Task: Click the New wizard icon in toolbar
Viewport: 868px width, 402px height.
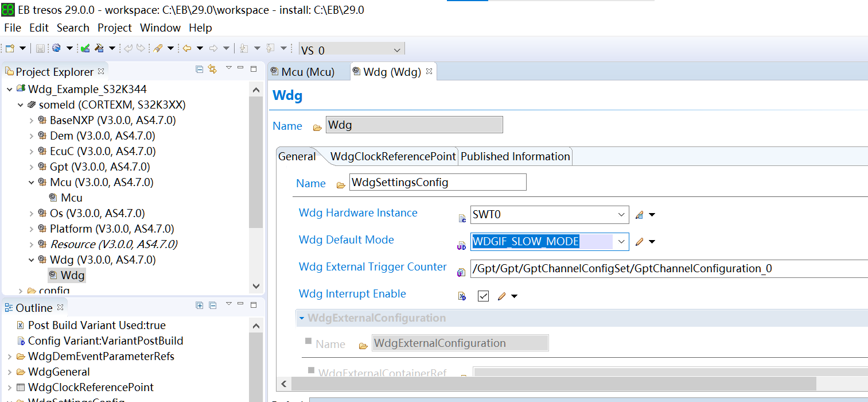Action: click(9, 48)
